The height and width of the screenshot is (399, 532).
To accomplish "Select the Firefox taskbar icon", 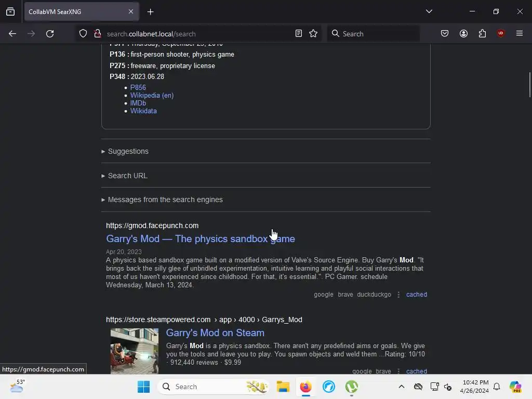I will [x=305, y=387].
